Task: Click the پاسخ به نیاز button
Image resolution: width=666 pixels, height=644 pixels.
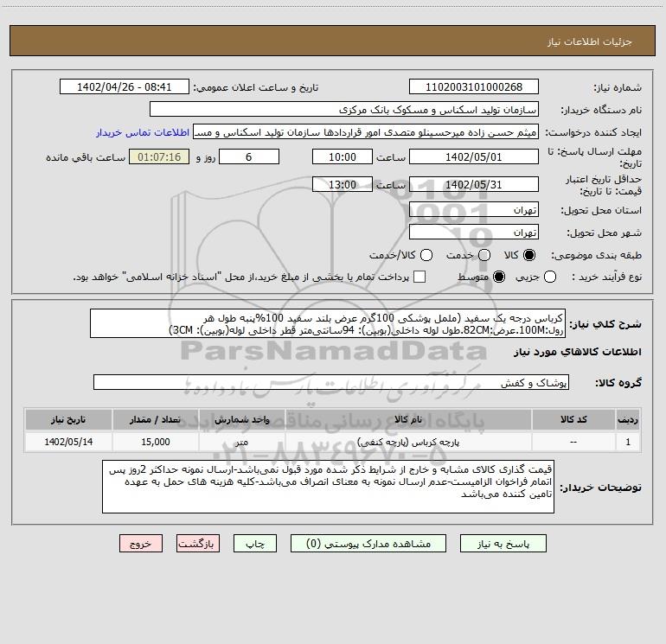Action: click(x=503, y=544)
